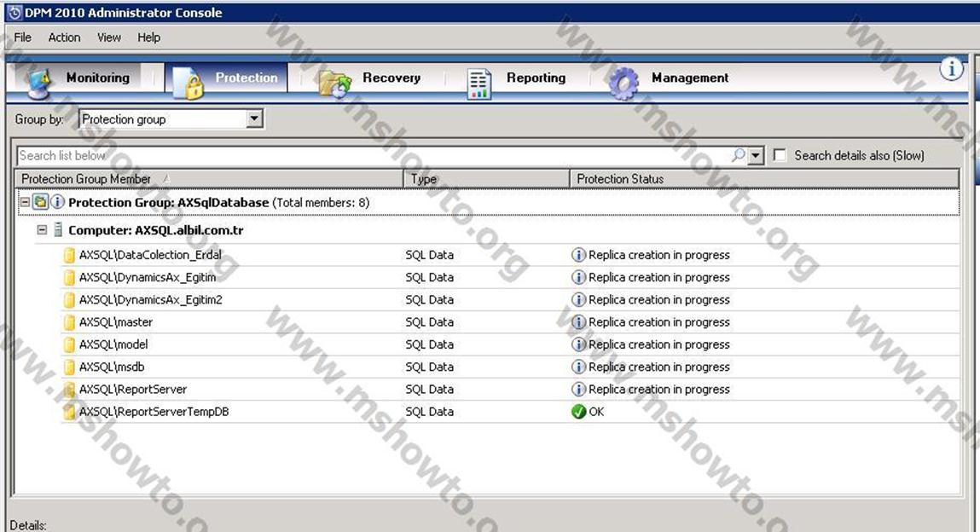Click the database icon for AXSQL\model
This screenshot has width=980, height=532.
(x=69, y=344)
